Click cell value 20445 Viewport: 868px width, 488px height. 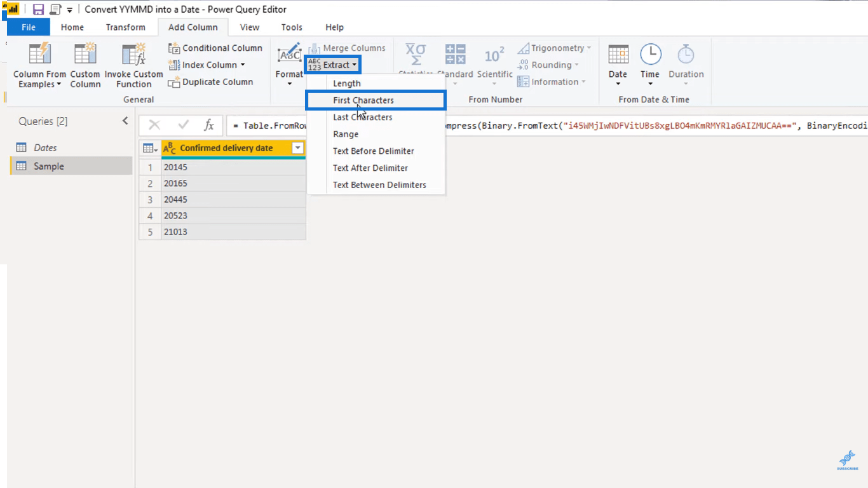click(233, 200)
